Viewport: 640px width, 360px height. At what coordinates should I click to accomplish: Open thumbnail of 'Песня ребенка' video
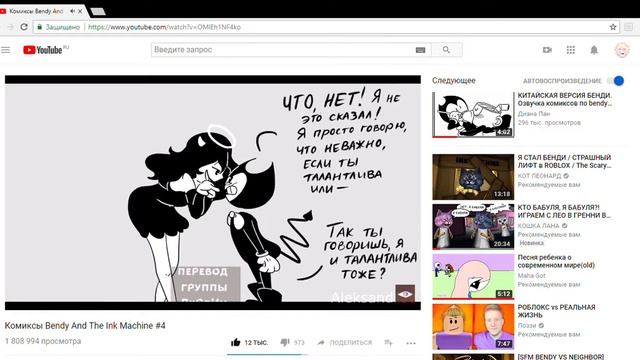point(473,277)
